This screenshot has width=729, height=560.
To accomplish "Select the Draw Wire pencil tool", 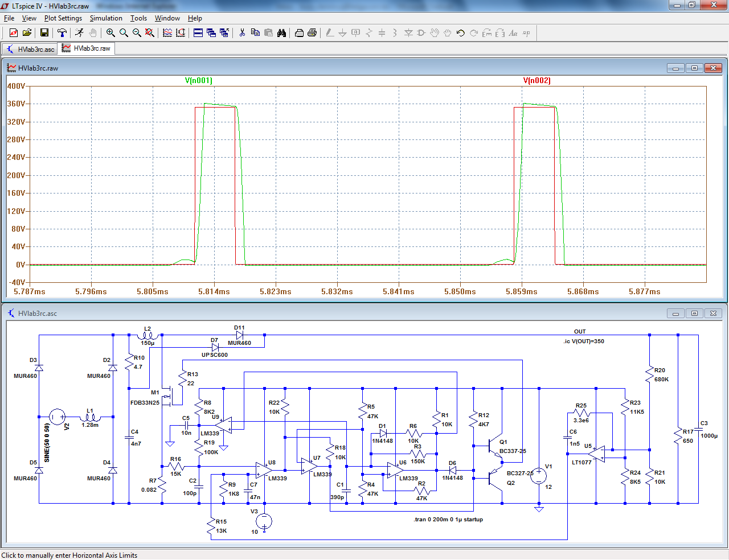I will (x=330, y=33).
